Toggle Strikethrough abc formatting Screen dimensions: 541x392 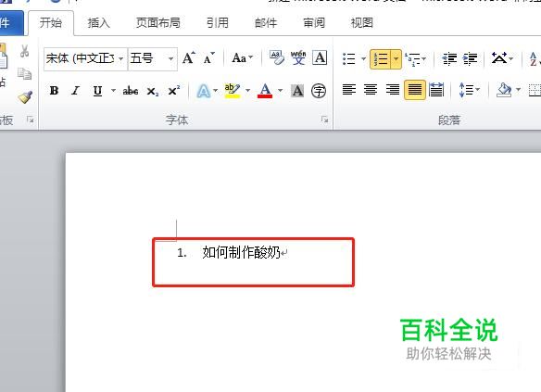131,91
